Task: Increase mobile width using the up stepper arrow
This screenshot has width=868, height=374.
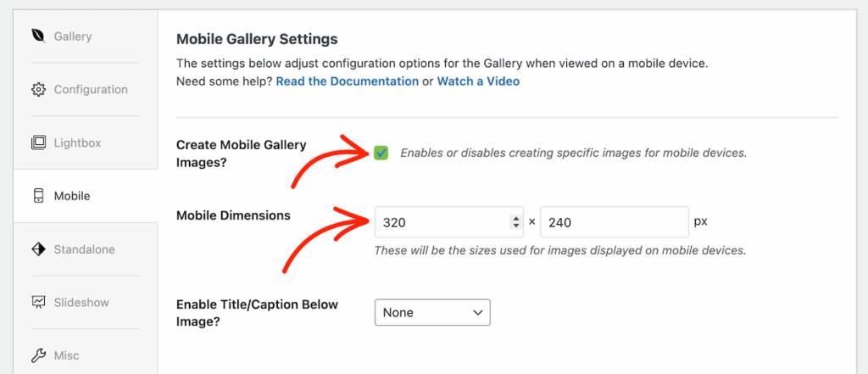Action: coord(516,219)
